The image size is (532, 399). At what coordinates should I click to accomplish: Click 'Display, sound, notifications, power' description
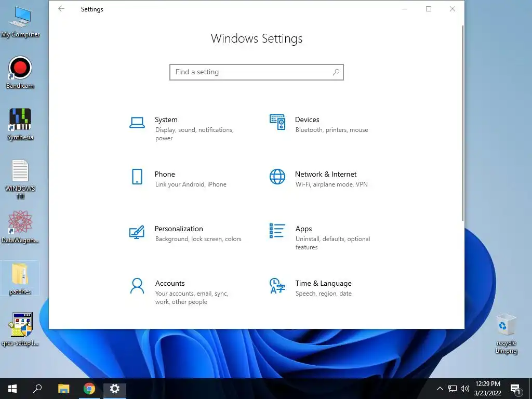click(194, 134)
